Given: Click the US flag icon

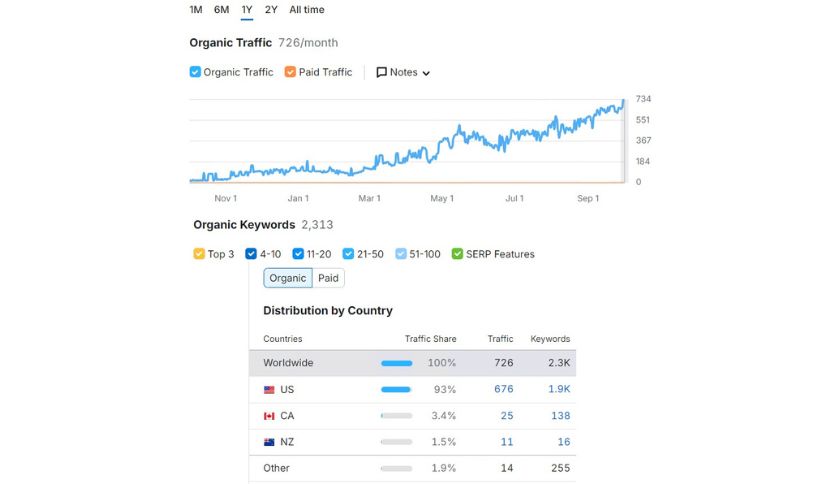Looking at the screenshot, I should [x=269, y=389].
